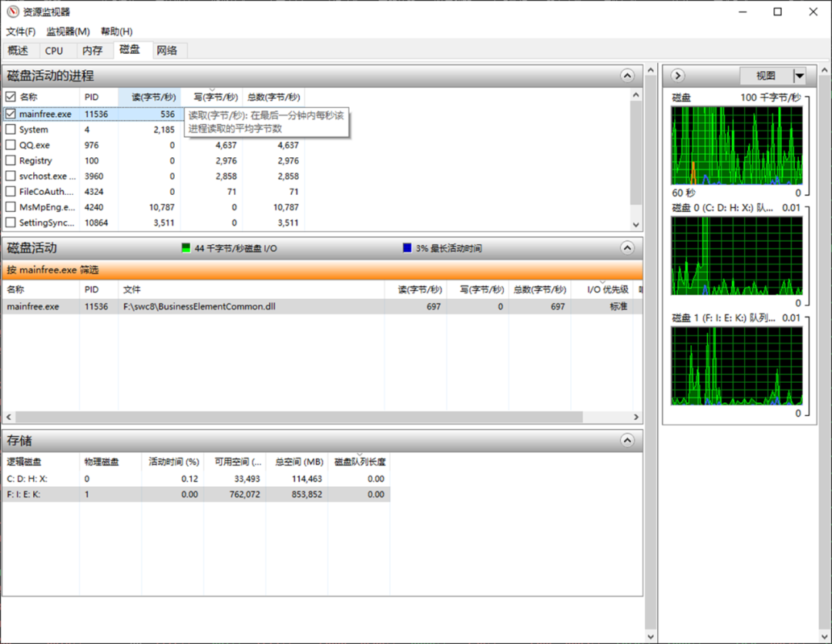
Task: Click the green disk I/O legend square
Action: (186, 248)
